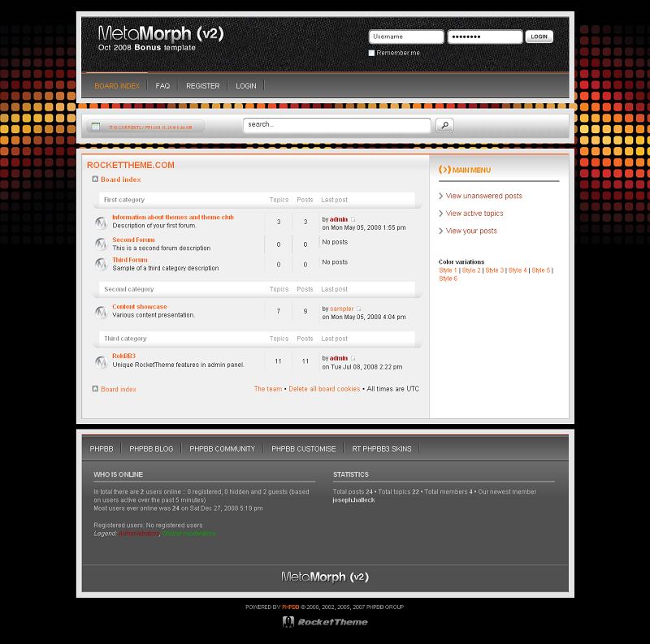The image size is (650, 644).
Task: Click the MetaMorph (v2) footer logo
Action: point(325,577)
